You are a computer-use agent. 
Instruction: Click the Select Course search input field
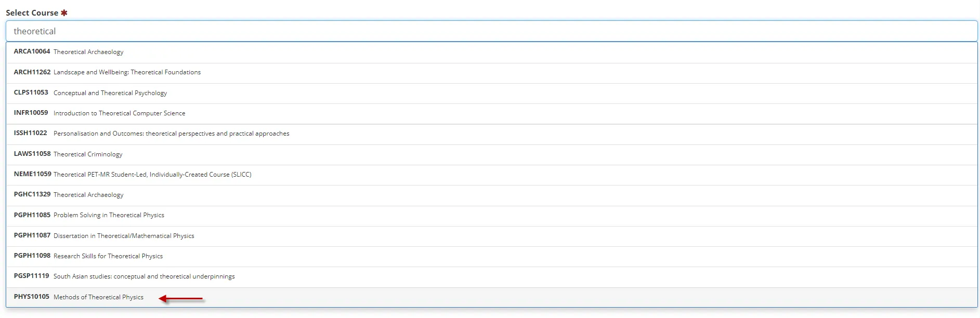click(491, 31)
